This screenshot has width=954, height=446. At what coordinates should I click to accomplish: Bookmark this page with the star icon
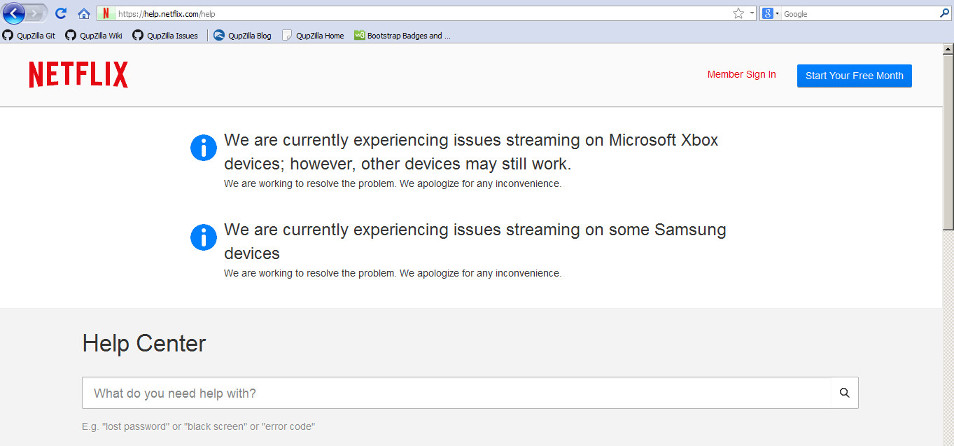click(738, 14)
